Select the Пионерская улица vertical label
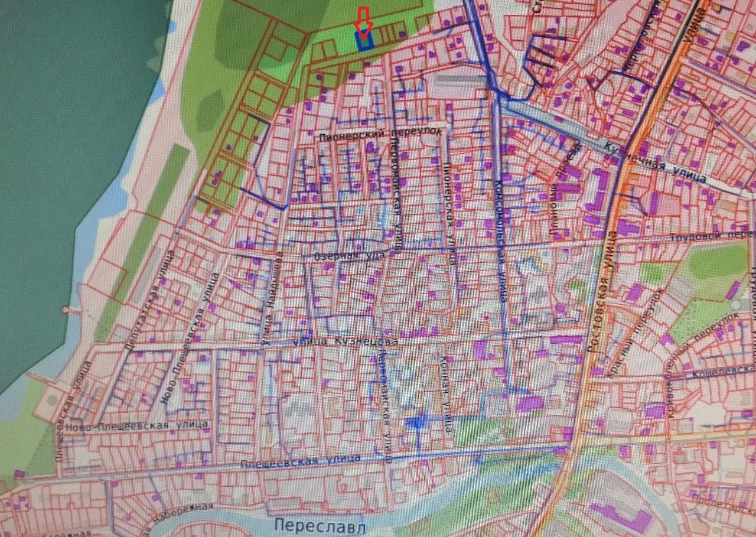 [450, 214]
